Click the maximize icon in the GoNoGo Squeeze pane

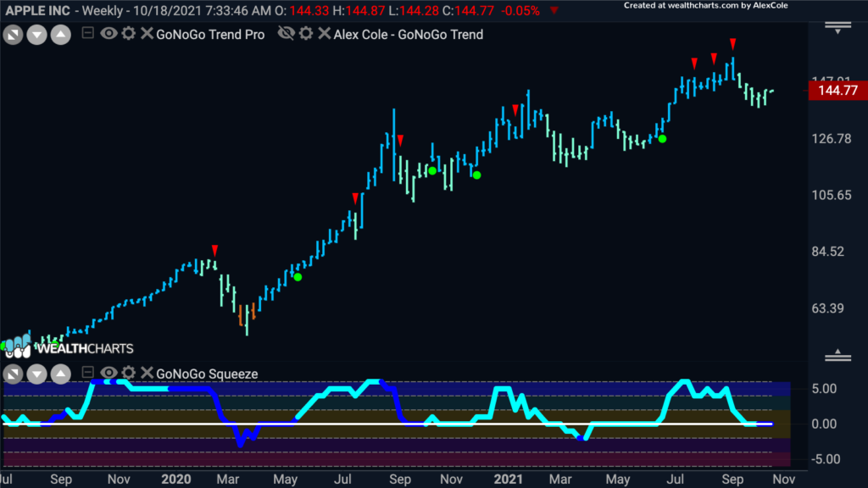(13, 374)
